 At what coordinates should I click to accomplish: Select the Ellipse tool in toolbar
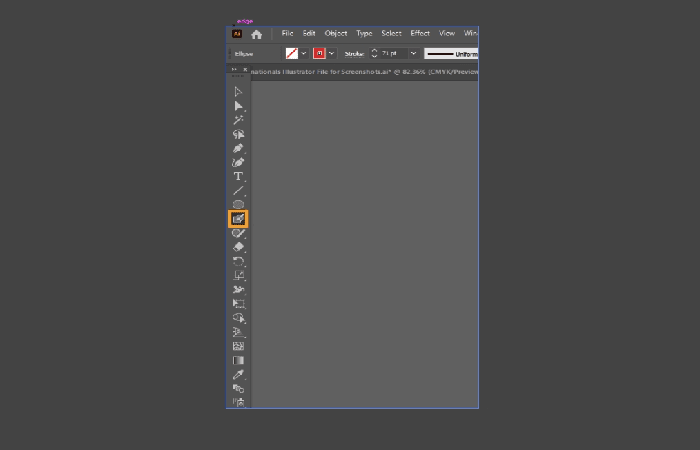[x=238, y=204]
